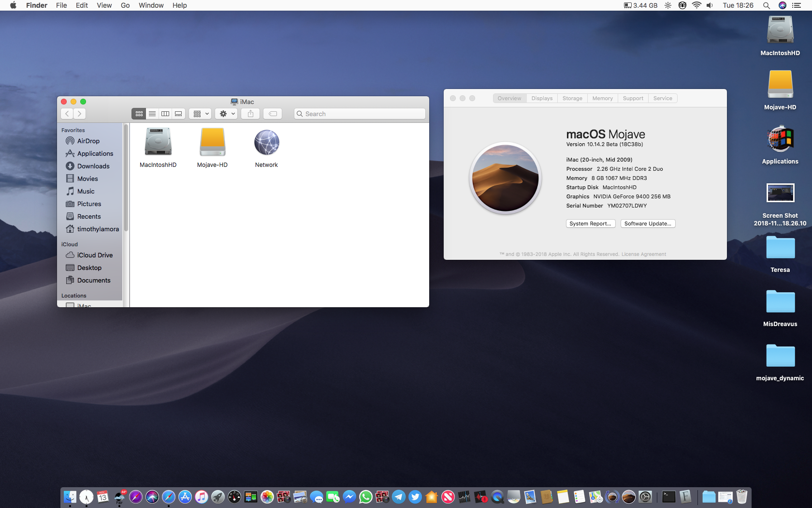Open the Go menu

[125, 5]
